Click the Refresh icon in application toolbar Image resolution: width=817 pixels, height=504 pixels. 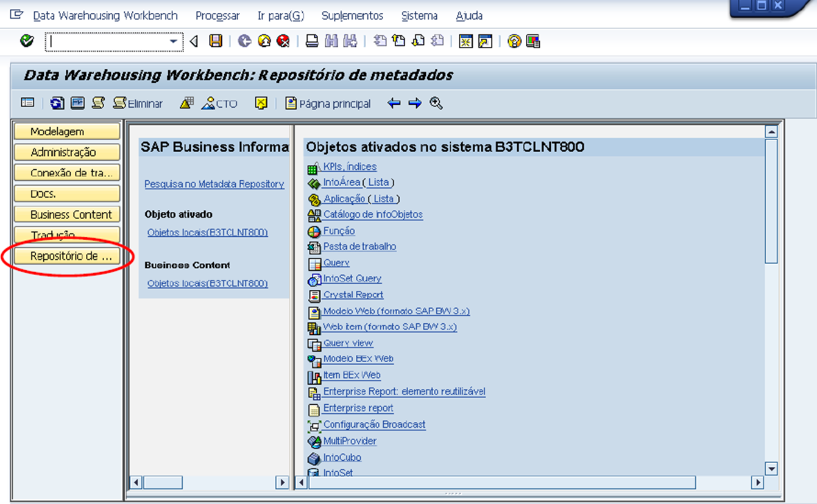tap(57, 103)
